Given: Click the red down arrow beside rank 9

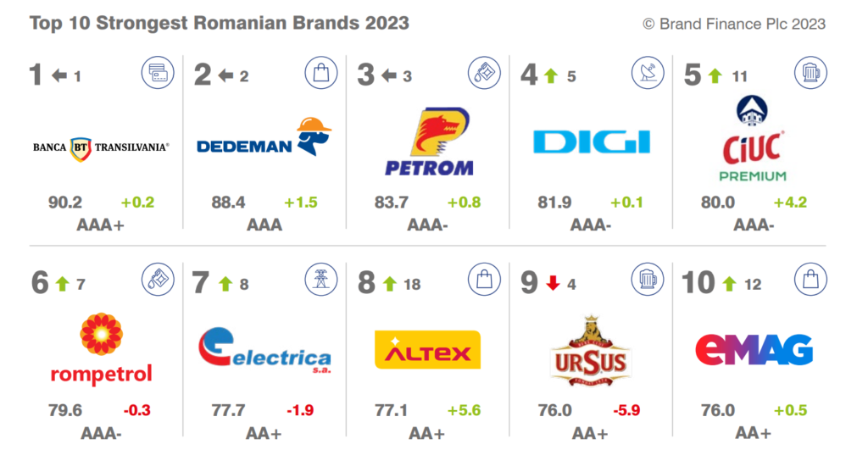Looking at the screenshot, I should click(553, 283).
